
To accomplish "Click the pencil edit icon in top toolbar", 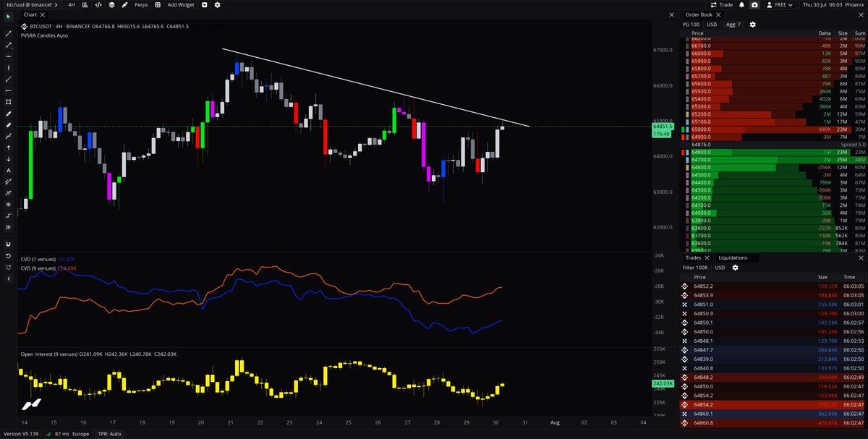I will pyautogui.click(x=125, y=4).
